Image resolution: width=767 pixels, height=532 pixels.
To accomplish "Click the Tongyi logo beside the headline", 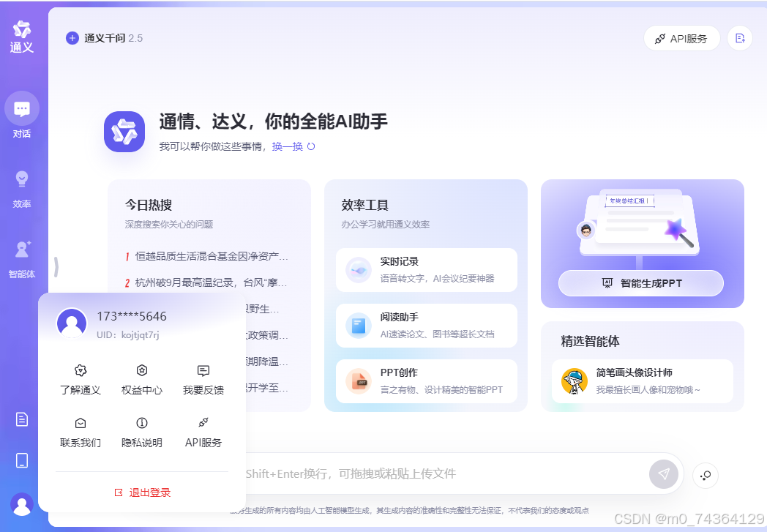I will click(x=124, y=132).
